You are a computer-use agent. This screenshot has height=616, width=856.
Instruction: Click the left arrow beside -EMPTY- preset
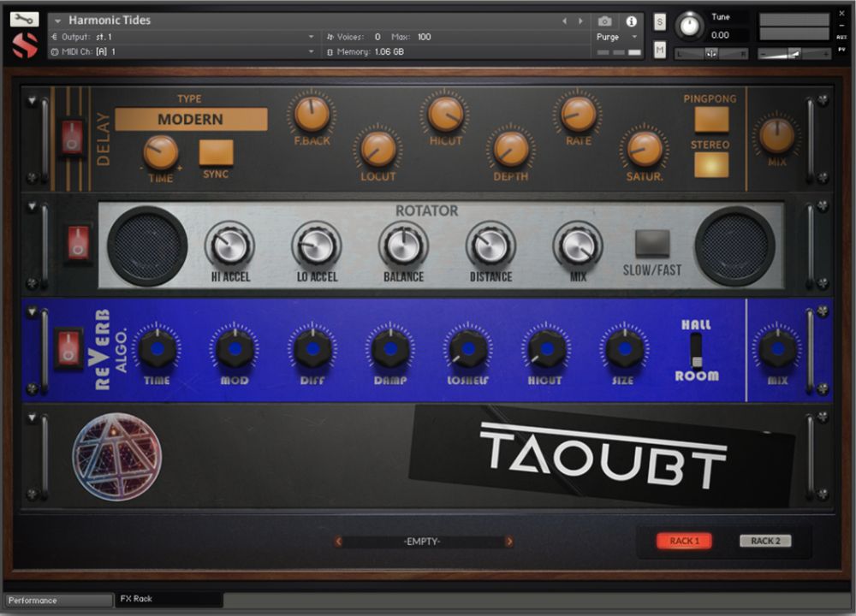pos(339,542)
